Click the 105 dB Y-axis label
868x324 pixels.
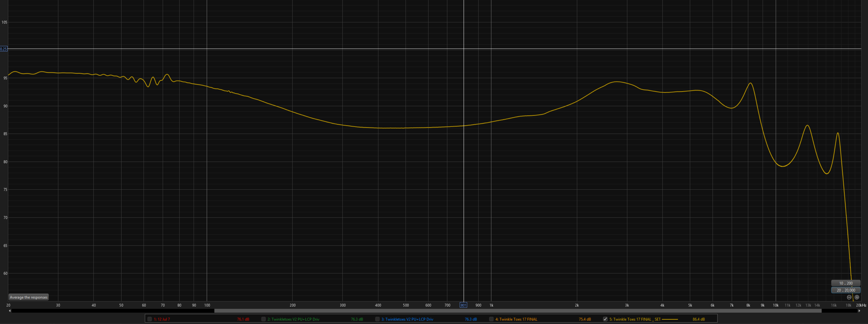click(x=4, y=22)
